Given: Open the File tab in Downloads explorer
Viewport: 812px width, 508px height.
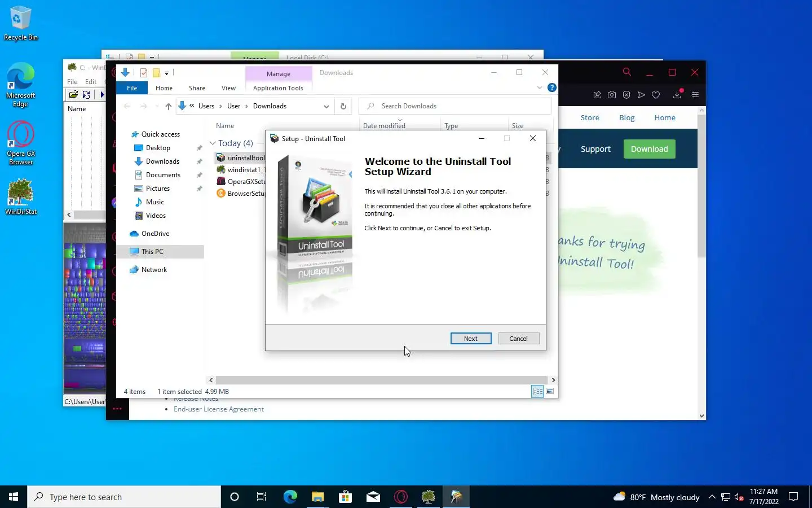Looking at the screenshot, I should tap(132, 88).
